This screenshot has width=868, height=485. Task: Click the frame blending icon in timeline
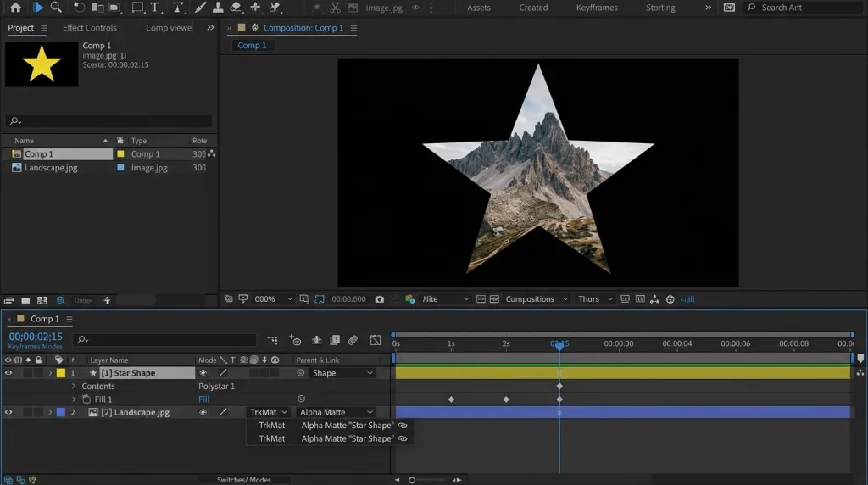point(335,339)
